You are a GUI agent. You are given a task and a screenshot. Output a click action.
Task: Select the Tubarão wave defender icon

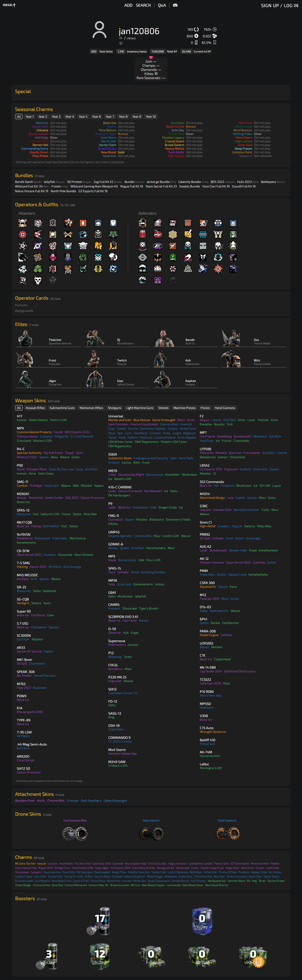(142, 280)
